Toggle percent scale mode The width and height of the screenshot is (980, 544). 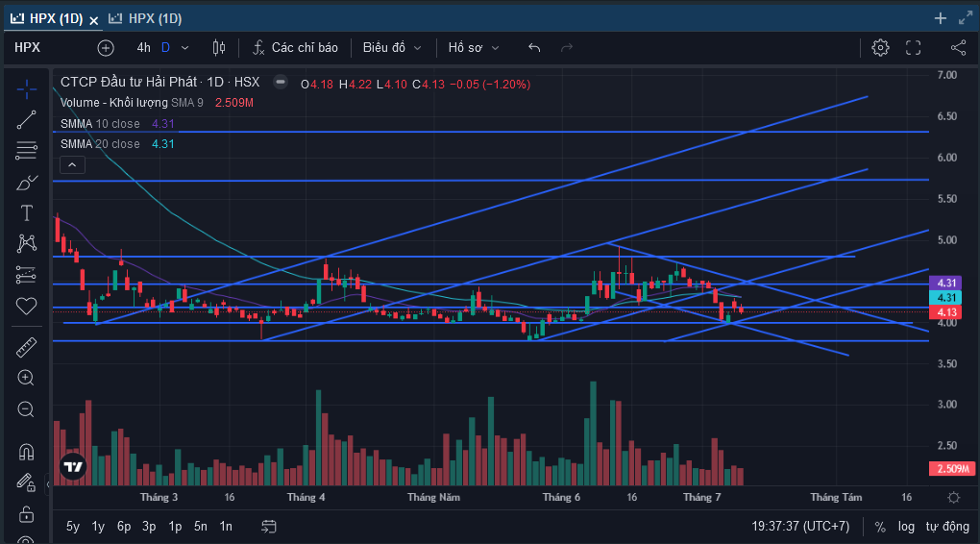point(880,527)
